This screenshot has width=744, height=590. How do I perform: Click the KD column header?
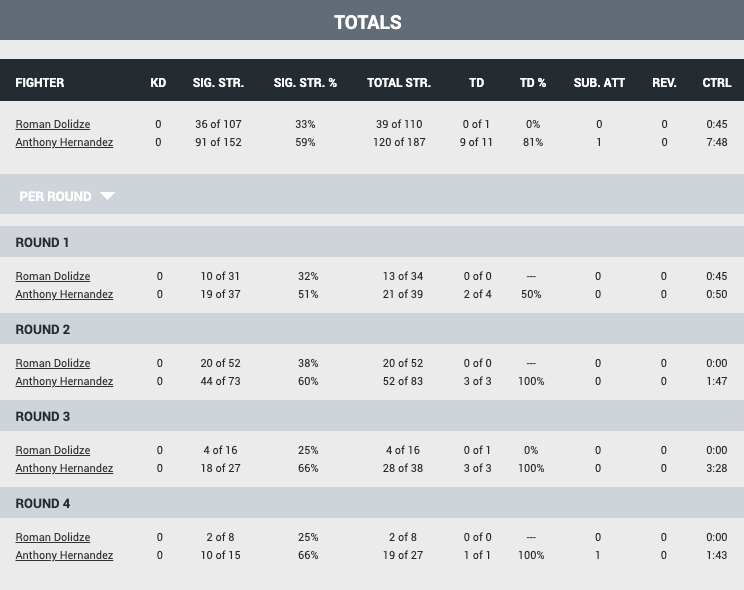pyautogui.click(x=158, y=83)
